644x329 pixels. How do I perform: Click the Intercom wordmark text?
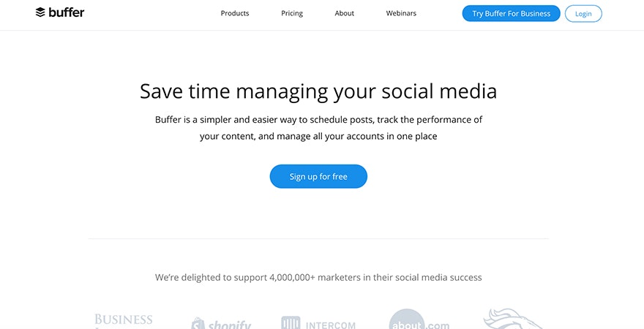(332, 325)
